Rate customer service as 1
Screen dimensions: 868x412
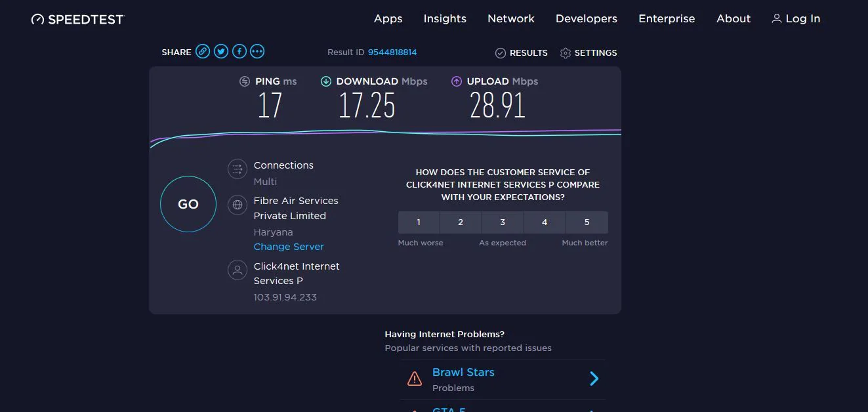click(x=419, y=222)
